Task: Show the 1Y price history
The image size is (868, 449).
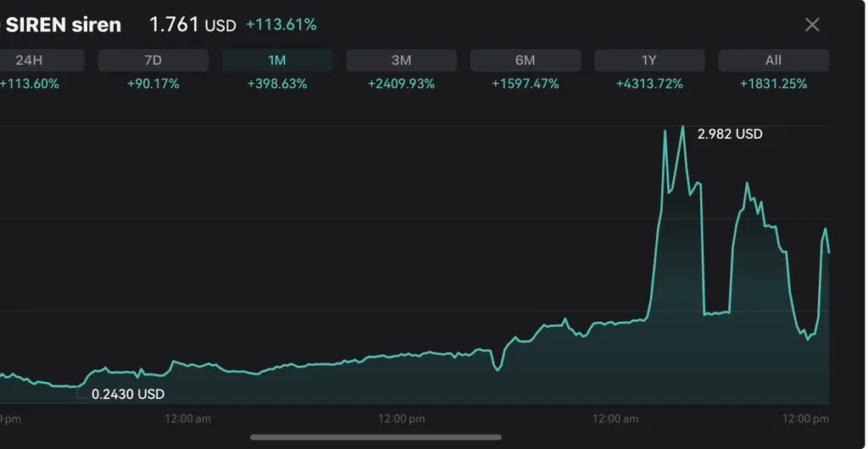Action: tap(649, 60)
